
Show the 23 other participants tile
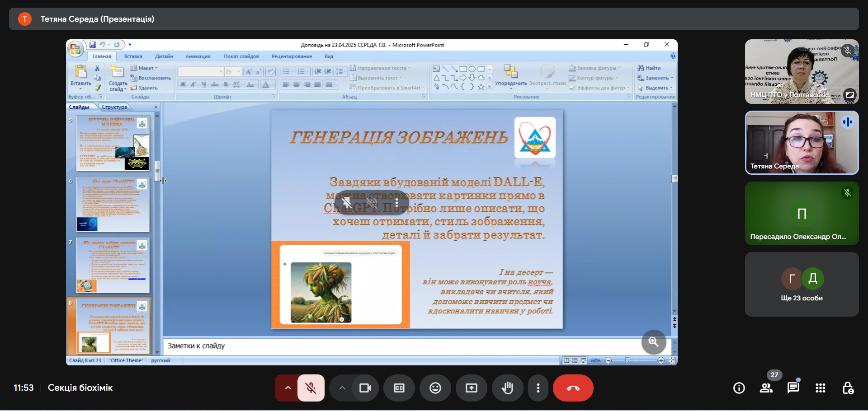pos(802,284)
